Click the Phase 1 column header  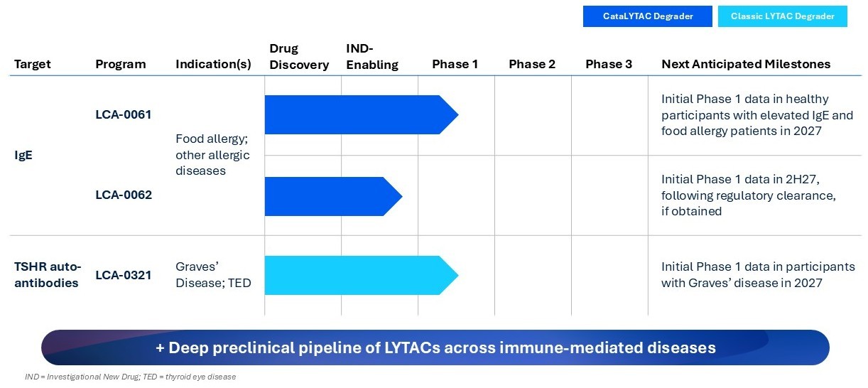point(455,64)
